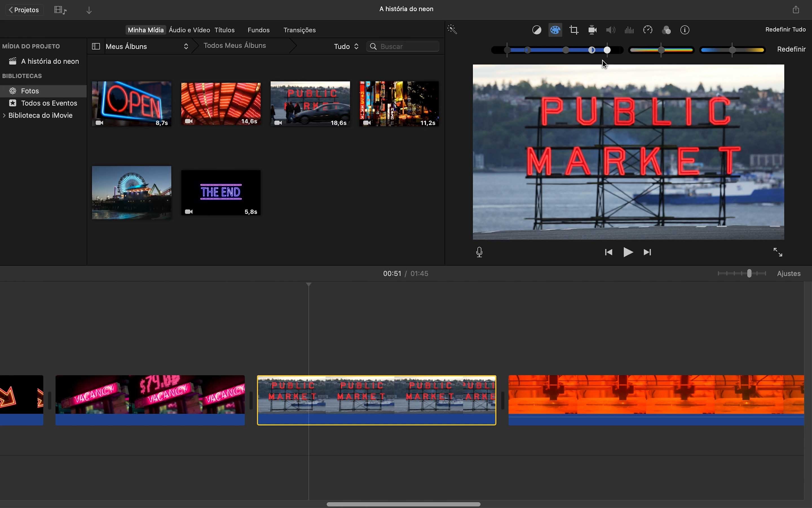This screenshot has width=812, height=508.
Task: Skip to the next clip
Action: [647, 252]
